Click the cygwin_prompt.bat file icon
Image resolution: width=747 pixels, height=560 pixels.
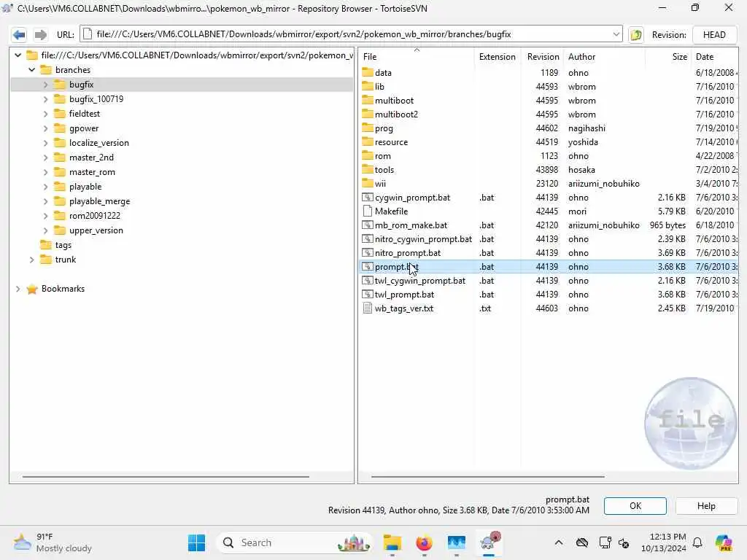pos(368,197)
